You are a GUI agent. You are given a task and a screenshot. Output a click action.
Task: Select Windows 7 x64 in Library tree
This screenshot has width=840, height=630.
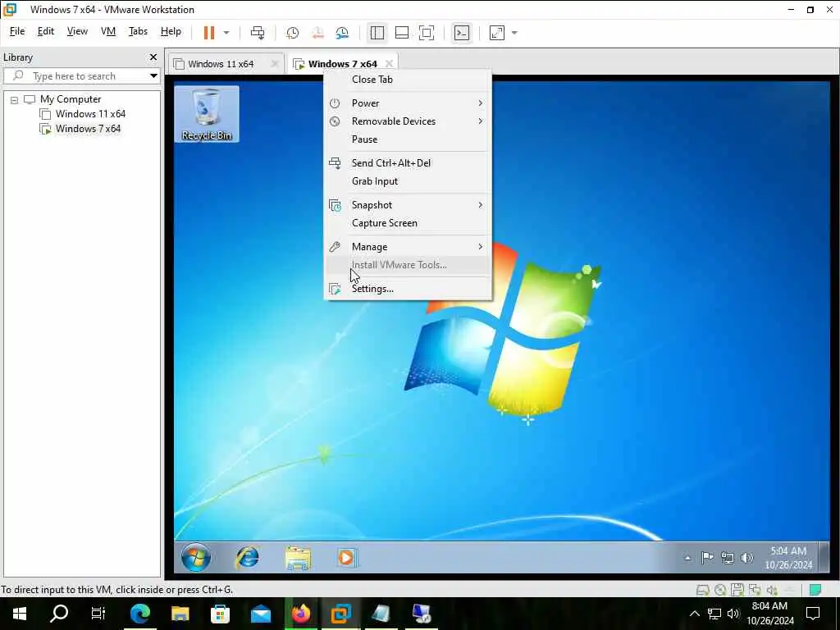tap(88, 129)
